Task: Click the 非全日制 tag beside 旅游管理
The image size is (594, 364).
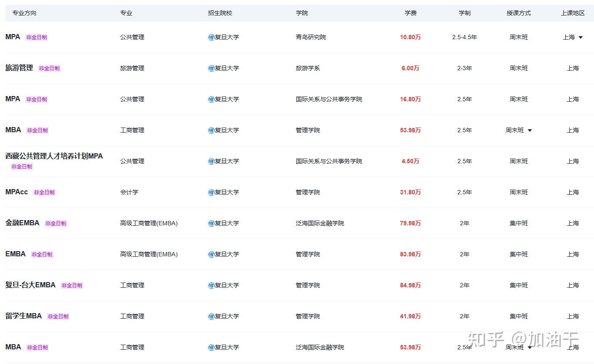Action: point(50,68)
